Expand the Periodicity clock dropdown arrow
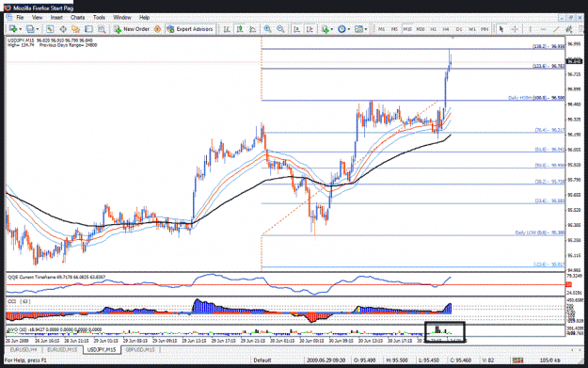 [x=349, y=29]
